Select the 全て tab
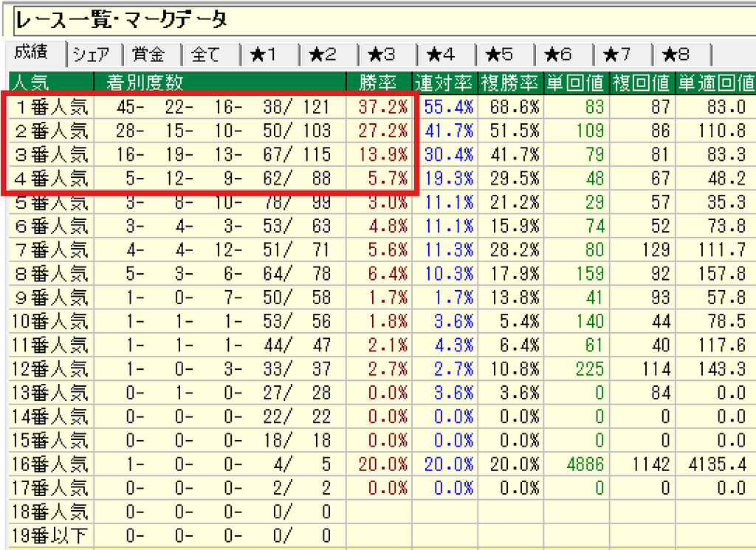This screenshot has width=756, height=550. point(210,55)
